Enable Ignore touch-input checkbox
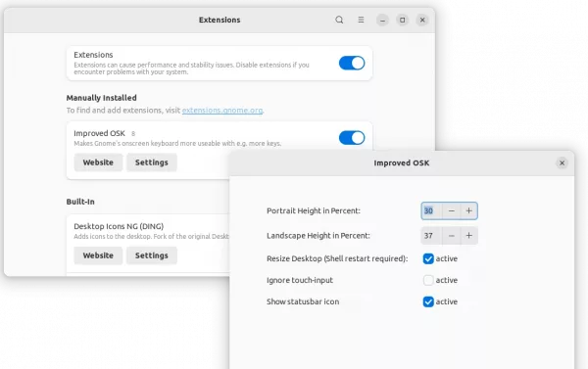The width and height of the screenshot is (588, 369). [428, 280]
